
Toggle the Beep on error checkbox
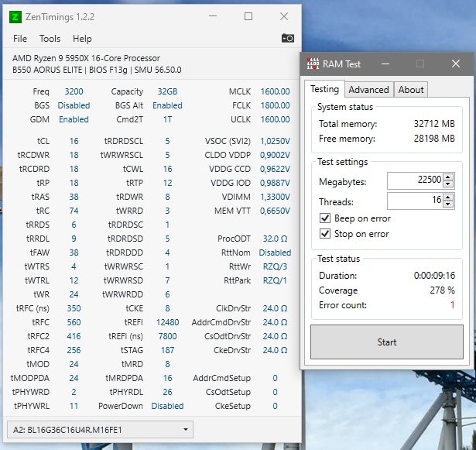coord(325,218)
